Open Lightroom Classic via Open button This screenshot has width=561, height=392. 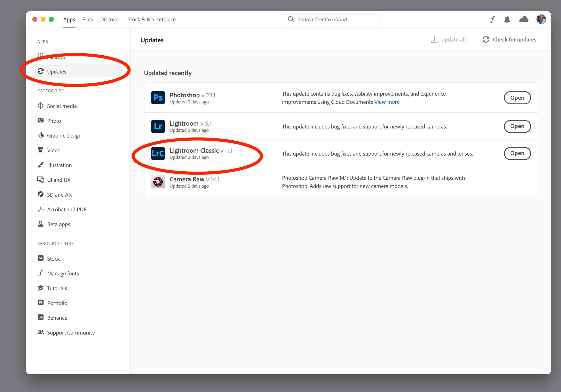[x=517, y=153]
